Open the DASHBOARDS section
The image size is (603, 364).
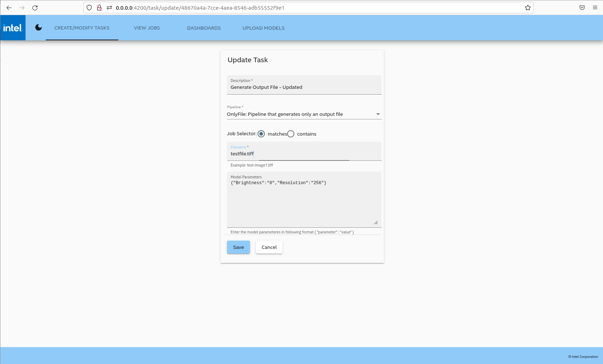[x=204, y=28]
